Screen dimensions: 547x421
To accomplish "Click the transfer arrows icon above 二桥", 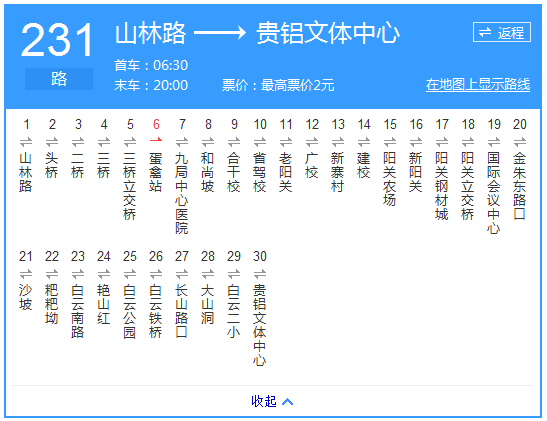I will 78,142.
